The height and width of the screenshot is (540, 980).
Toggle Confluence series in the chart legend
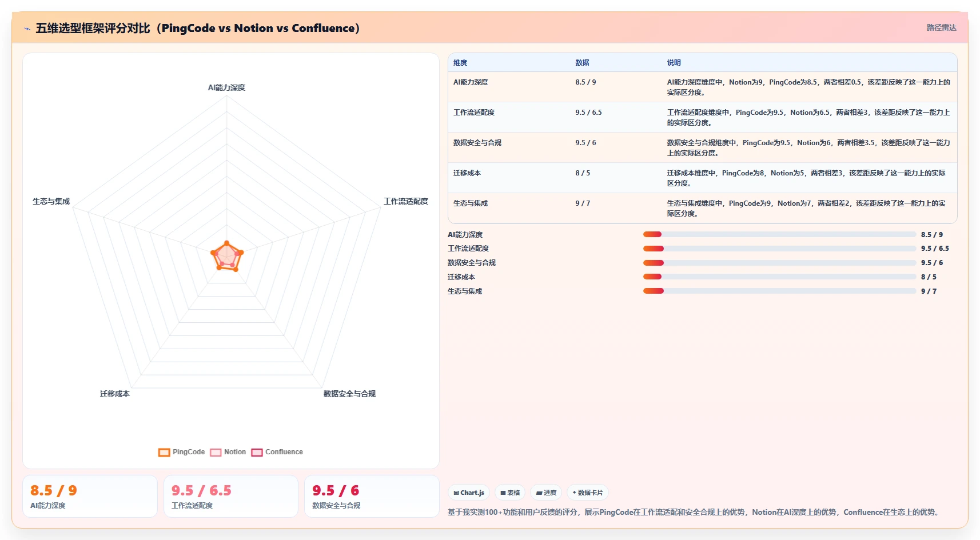pos(277,452)
